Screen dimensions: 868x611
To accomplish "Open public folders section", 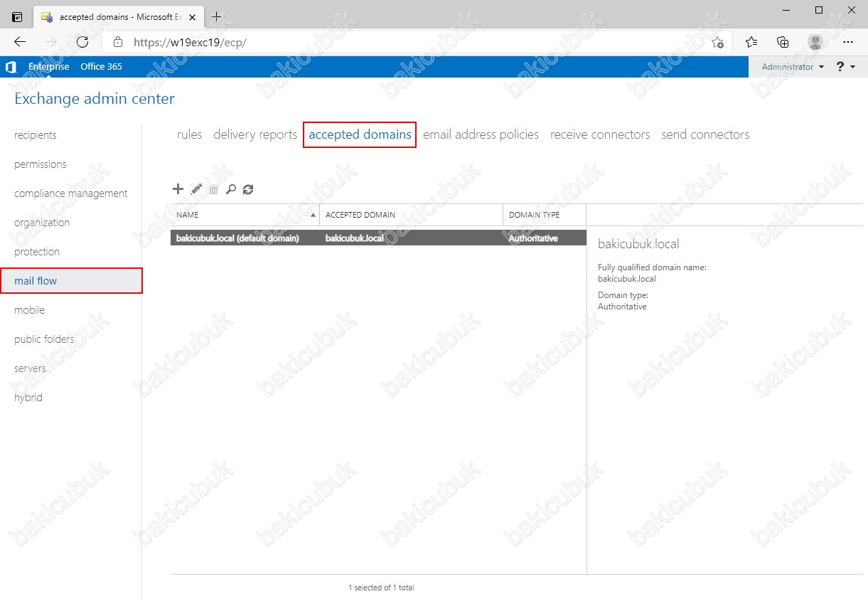I will point(44,339).
